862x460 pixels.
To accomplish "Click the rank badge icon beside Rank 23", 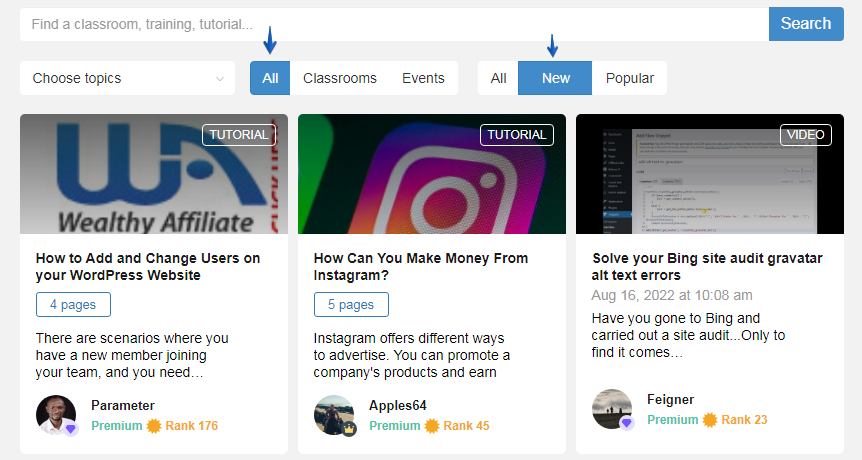I will 710,420.
